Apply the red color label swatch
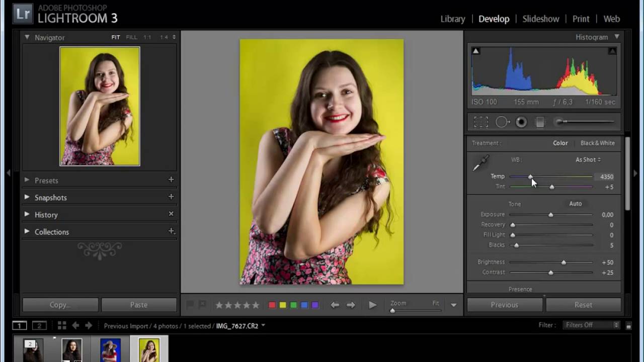The height and width of the screenshot is (362, 644). coord(272,305)
